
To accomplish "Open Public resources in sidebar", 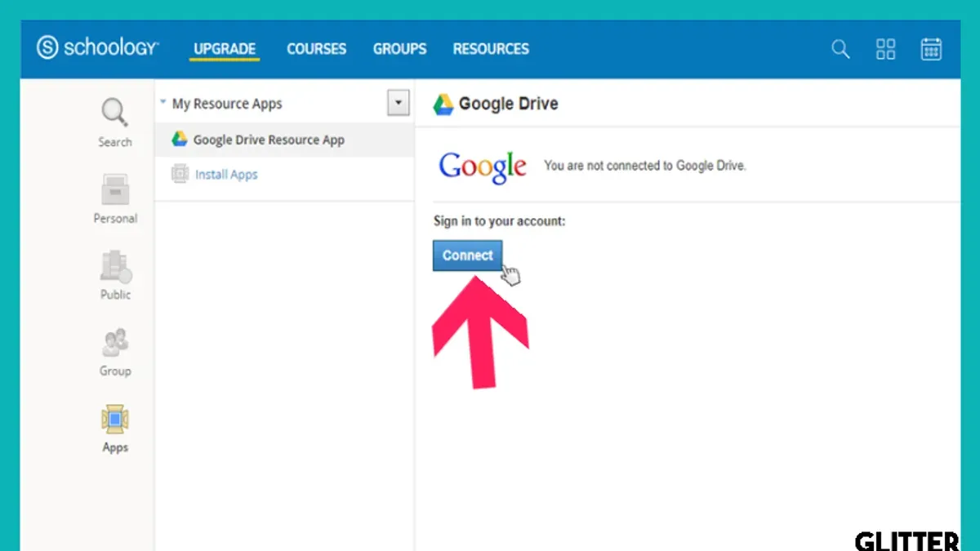I will tap(115, 276).
